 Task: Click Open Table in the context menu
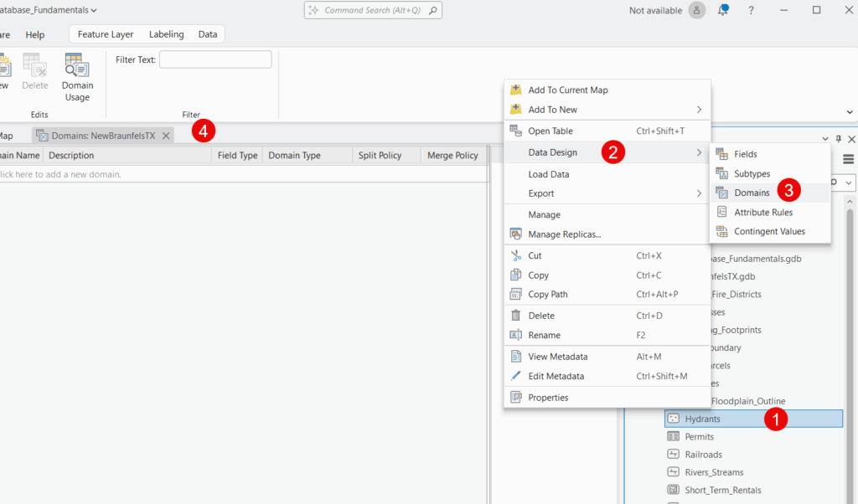550,131
